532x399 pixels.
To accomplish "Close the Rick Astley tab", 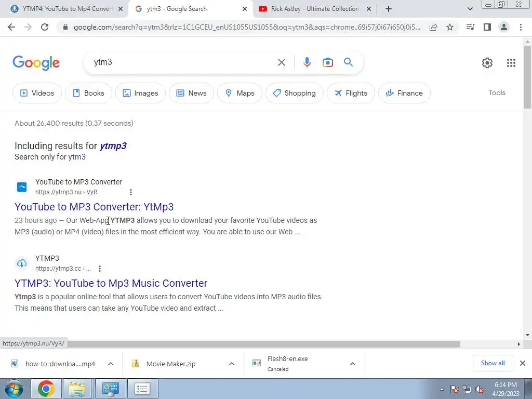I will tap(369, 9).
